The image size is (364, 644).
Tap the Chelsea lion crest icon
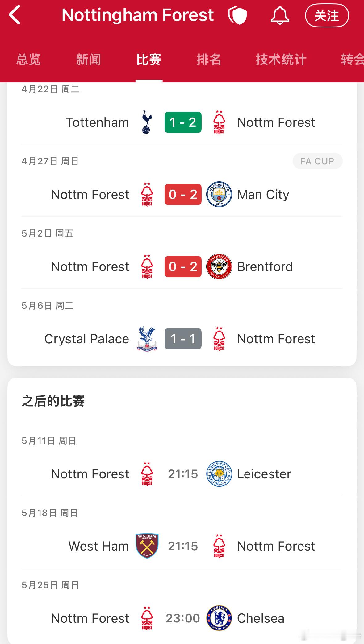[219, 618]
